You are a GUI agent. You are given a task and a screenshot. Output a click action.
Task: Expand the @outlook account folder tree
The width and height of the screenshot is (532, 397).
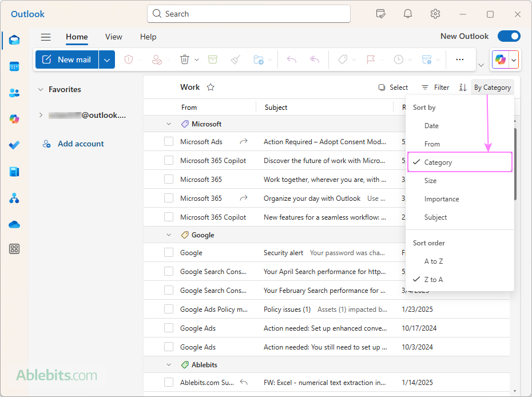[x=41, y=115]
